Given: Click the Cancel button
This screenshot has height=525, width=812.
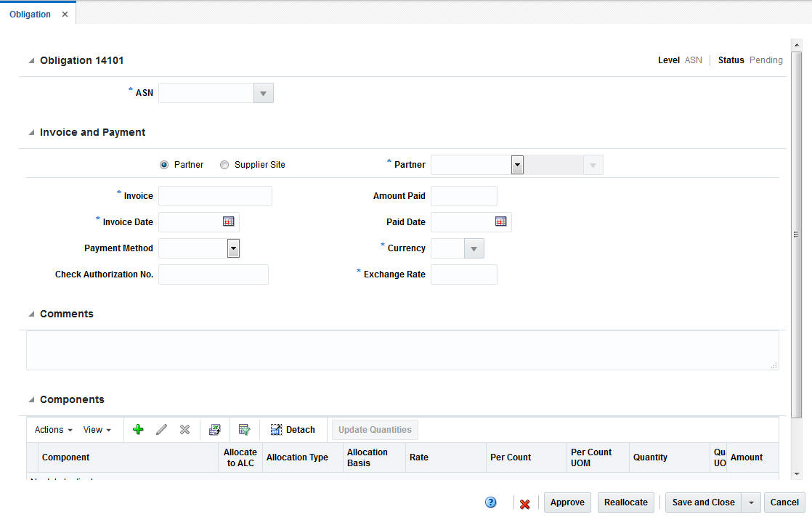Looking at the screenshot, I should pyautogui.click(x=784, y=502).
